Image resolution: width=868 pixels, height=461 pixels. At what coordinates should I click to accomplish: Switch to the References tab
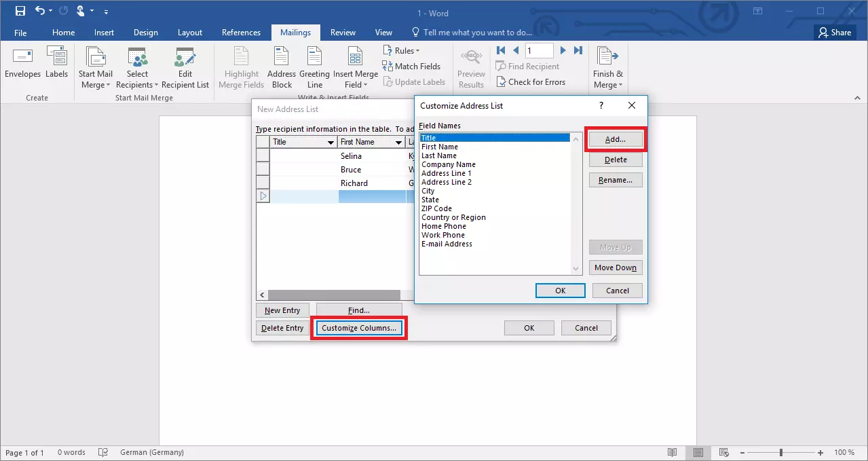pos(241,33)
